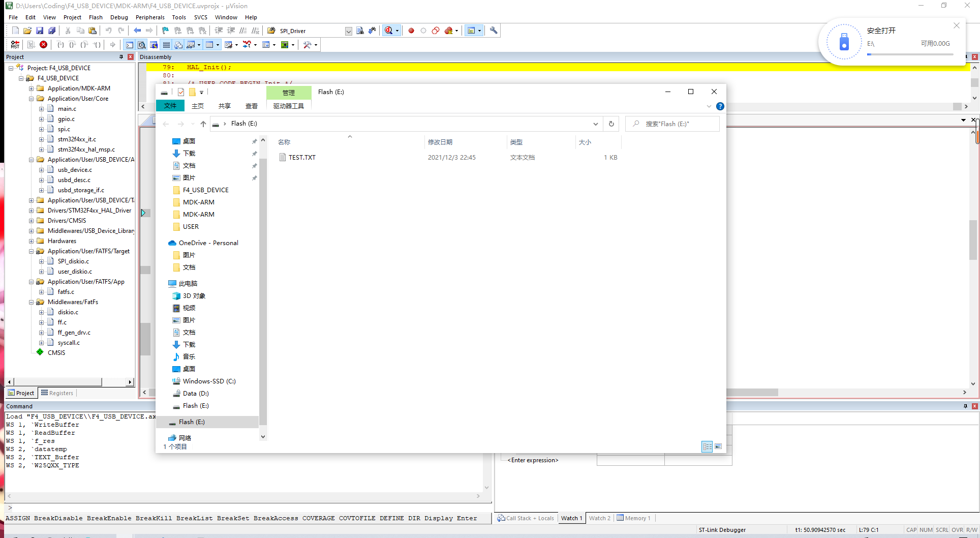Image resolution: width=980 pixels, height=538 pixels.
Task: Collapse the Application/User/Core group
Action: [x=32, y=99]
